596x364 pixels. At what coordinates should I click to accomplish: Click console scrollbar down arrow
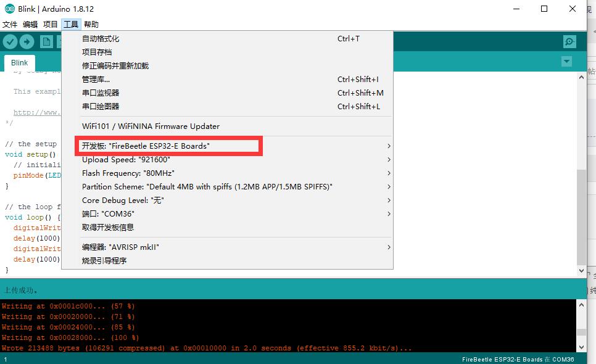point(581,347)
